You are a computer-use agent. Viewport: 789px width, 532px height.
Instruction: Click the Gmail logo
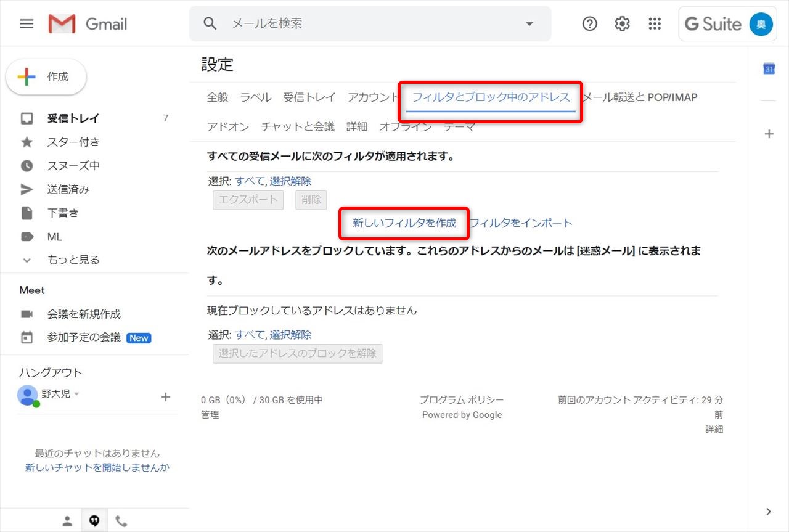[88, 24]
